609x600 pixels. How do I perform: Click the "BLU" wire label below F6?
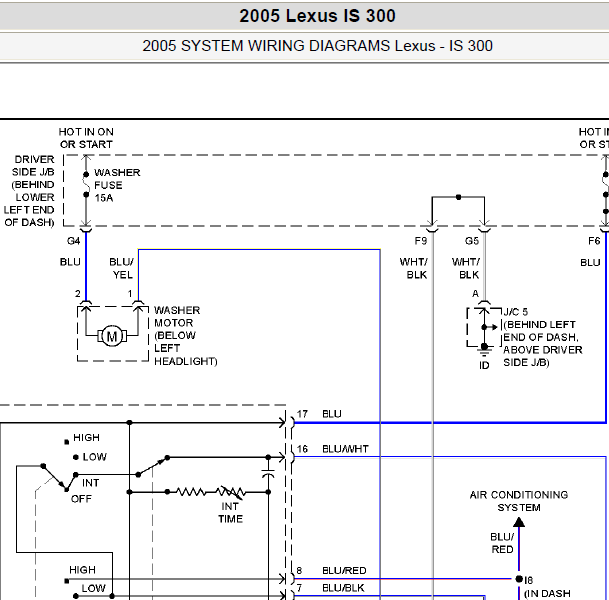[x=590, y=263]
